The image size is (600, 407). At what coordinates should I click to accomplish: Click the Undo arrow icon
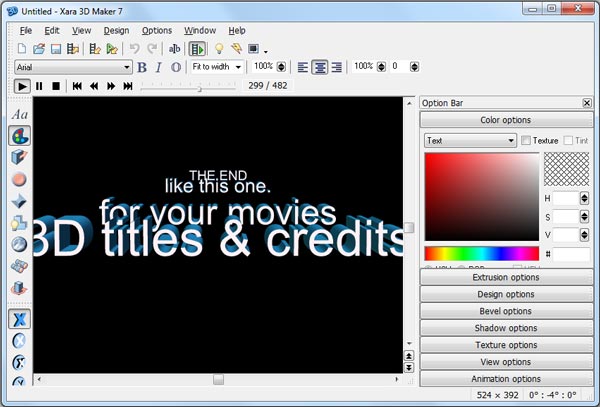(134, 49)
